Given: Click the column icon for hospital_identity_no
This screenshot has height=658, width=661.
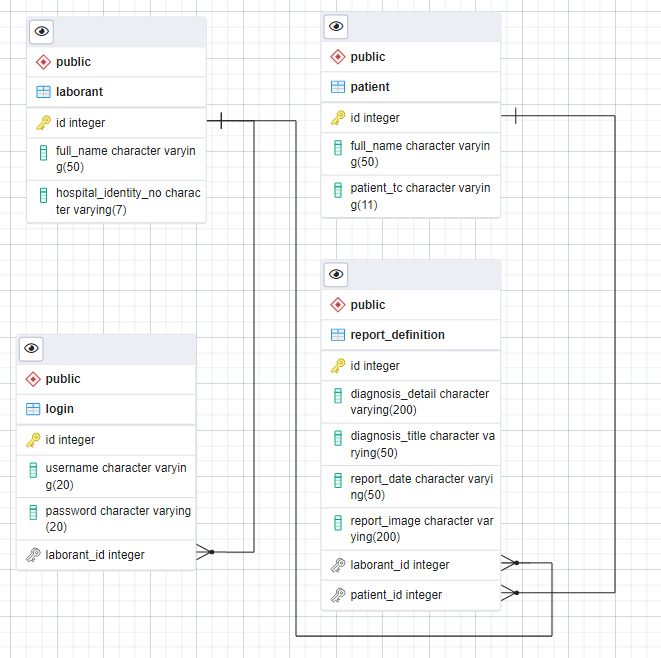Looking at the screenshot, I should pos(43,195).
